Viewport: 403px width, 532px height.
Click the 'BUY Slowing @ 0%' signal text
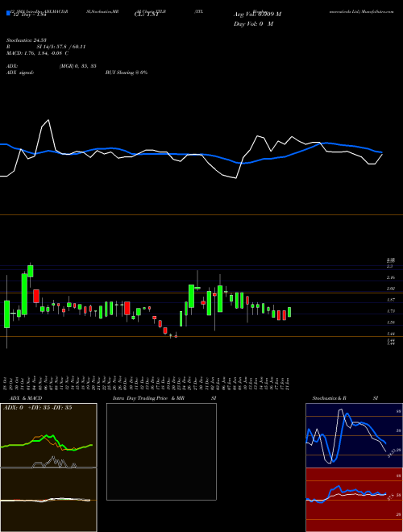127,73
